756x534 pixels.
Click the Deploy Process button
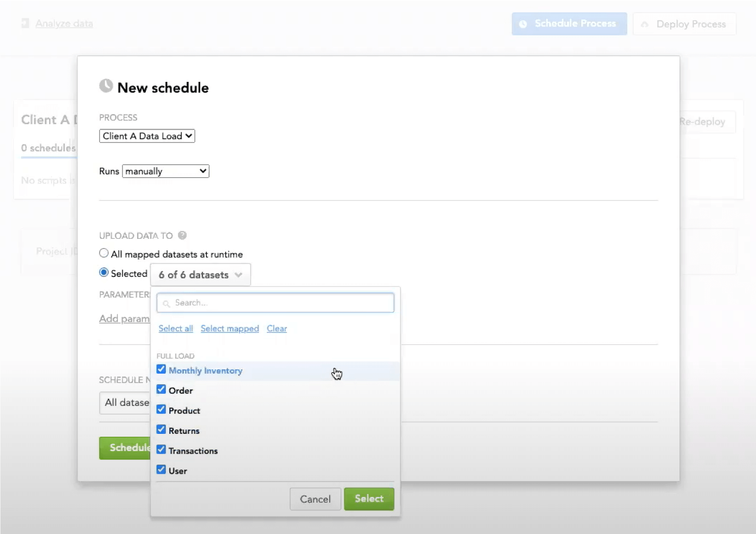coord(684,24)
